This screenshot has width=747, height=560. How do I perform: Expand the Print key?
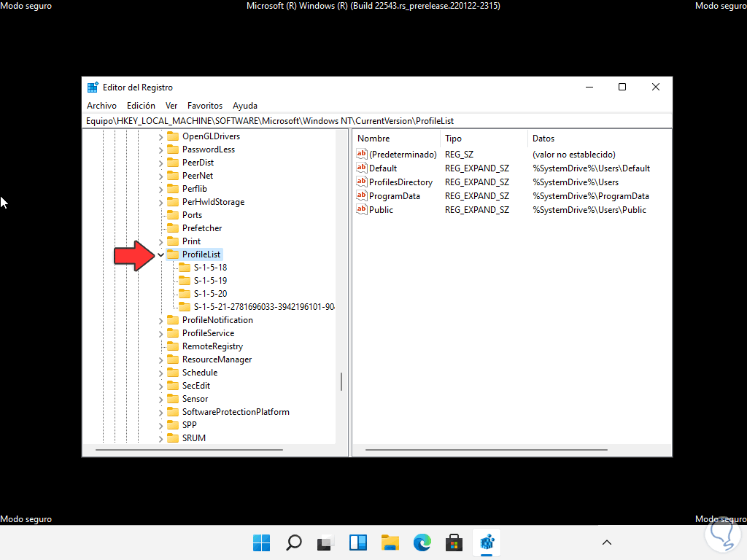(x=161, y=242)
